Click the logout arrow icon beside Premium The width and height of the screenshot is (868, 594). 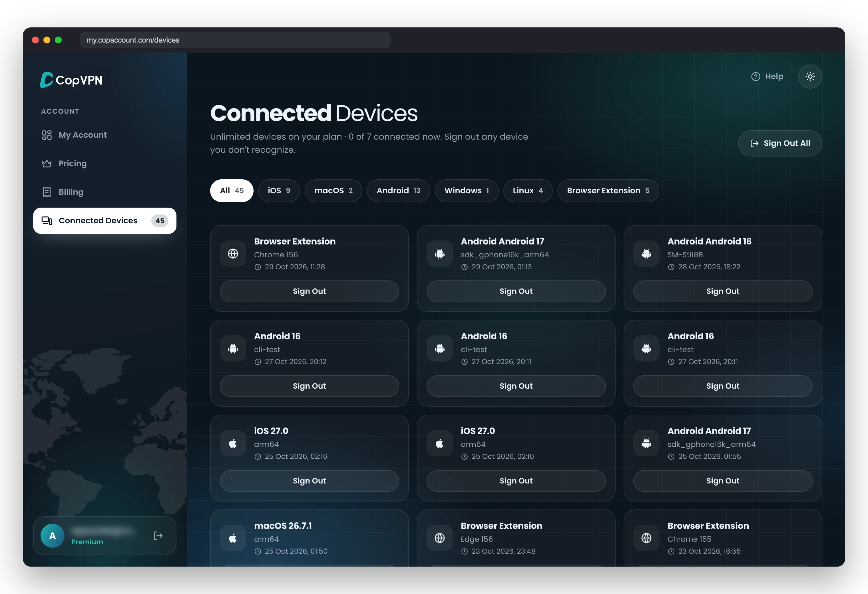coord(158,536)
